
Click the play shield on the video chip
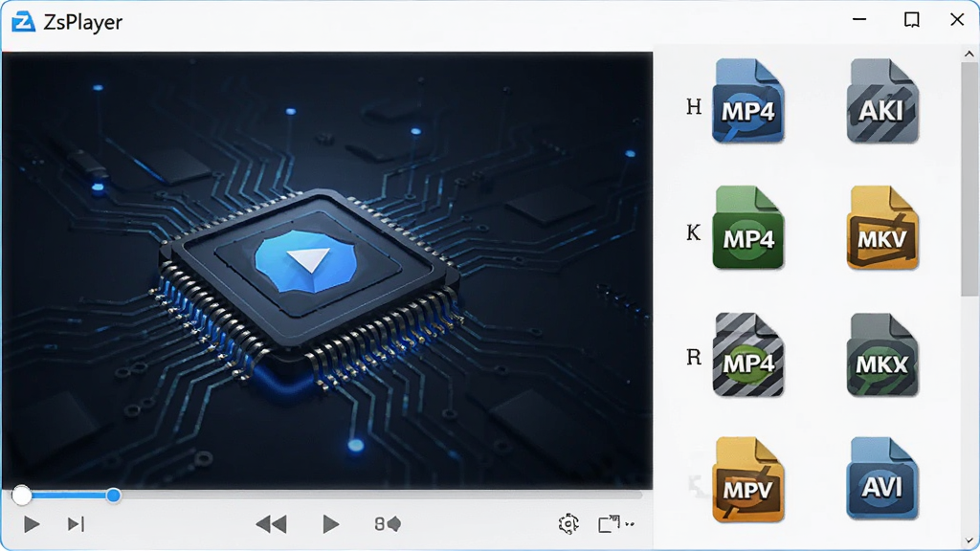click(x=306, y=261)
